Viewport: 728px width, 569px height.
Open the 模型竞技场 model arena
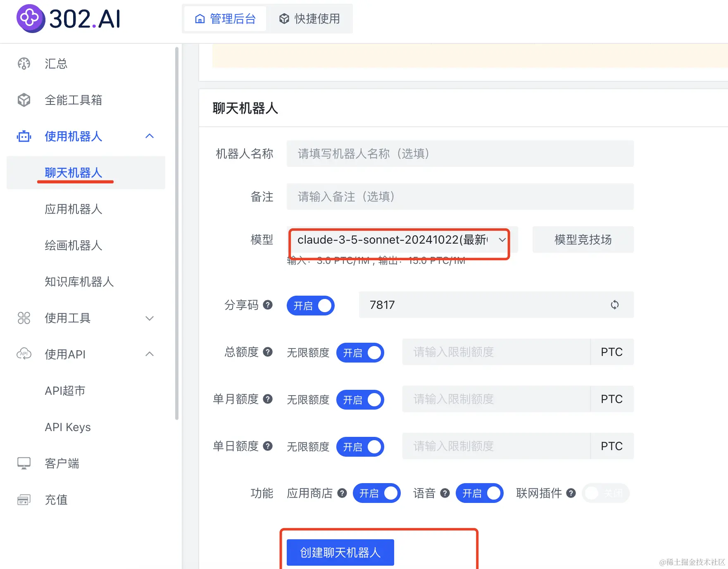pyautogui.click(x=583, y=239)
